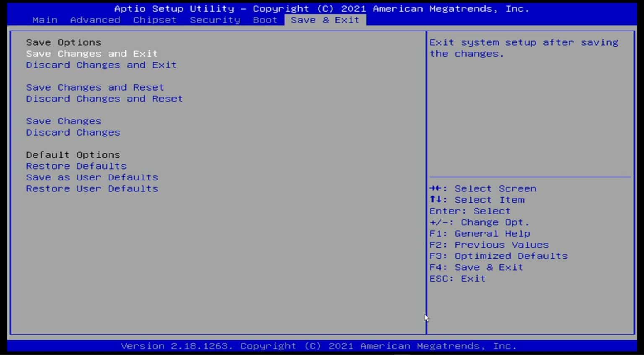This screenshot has height=355, width=644.
Task: Select Restore Defaults
Action: [x=76, y=166]
